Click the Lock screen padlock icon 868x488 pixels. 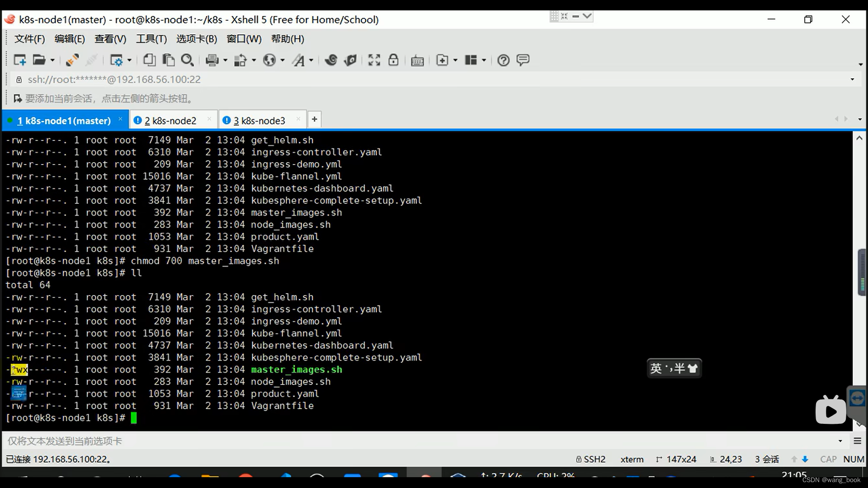(393, 60)
